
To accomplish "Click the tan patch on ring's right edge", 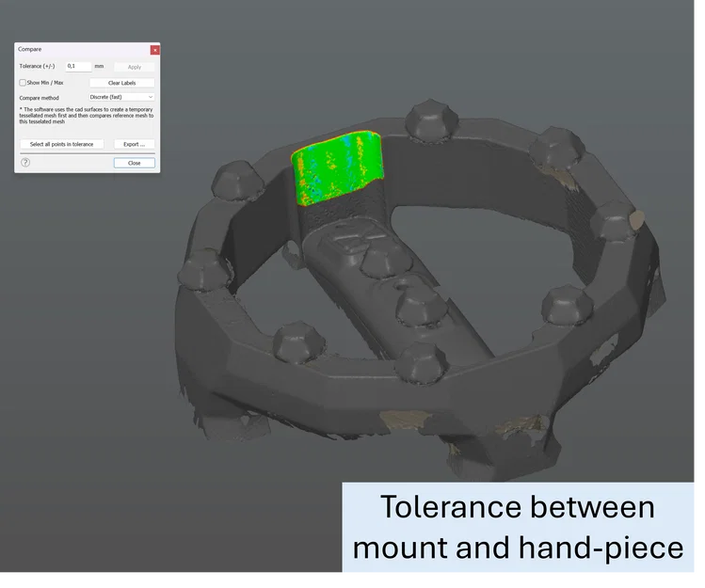I will click(x=636, y=220).
